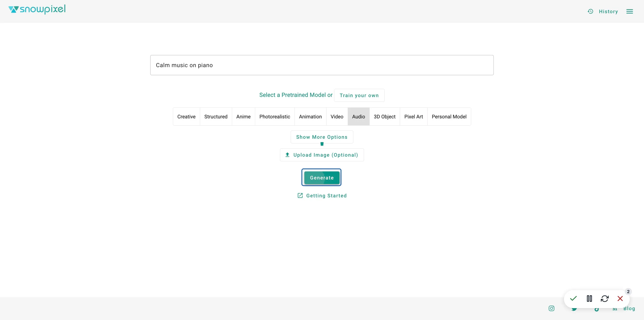Click the snowpixel logo
644x320 pixels.
coord(37,9)
